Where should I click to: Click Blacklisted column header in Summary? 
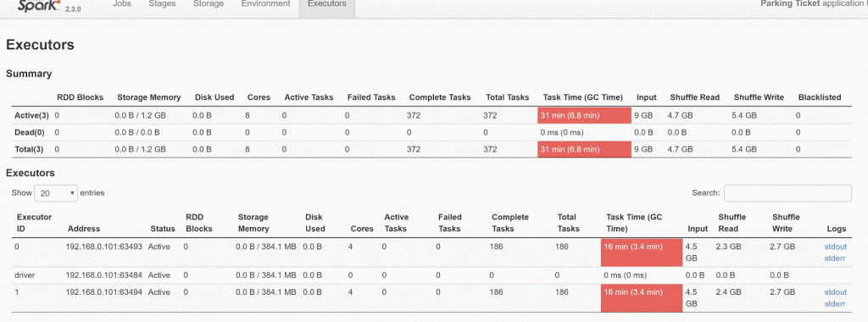click(820, 97)
